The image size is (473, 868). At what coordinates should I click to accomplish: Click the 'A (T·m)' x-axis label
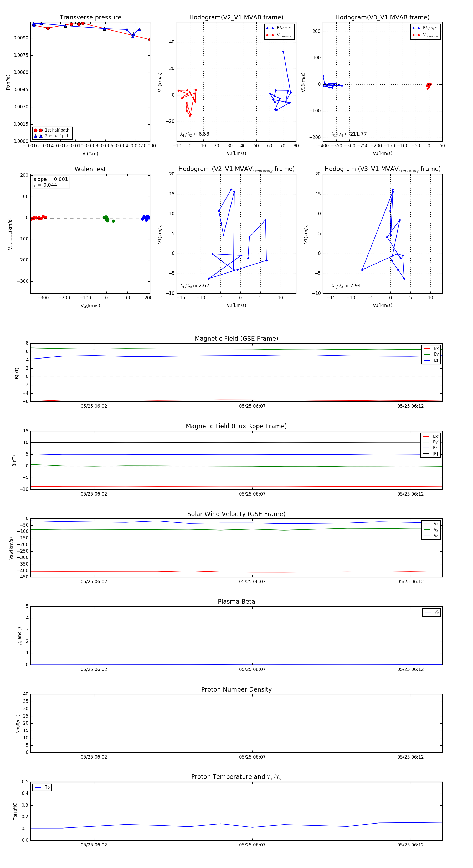90,154
